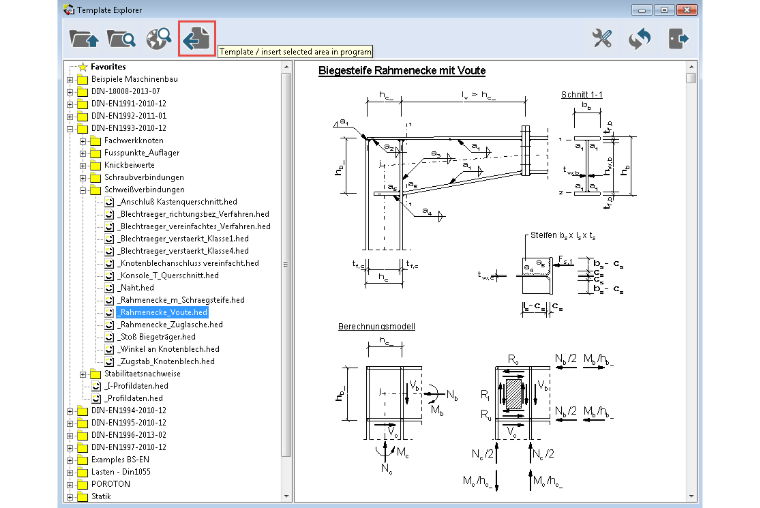The image size is (760, 508).
Task: Select the Lasten - Din1055 folder label
Action: tap(121, 472)
